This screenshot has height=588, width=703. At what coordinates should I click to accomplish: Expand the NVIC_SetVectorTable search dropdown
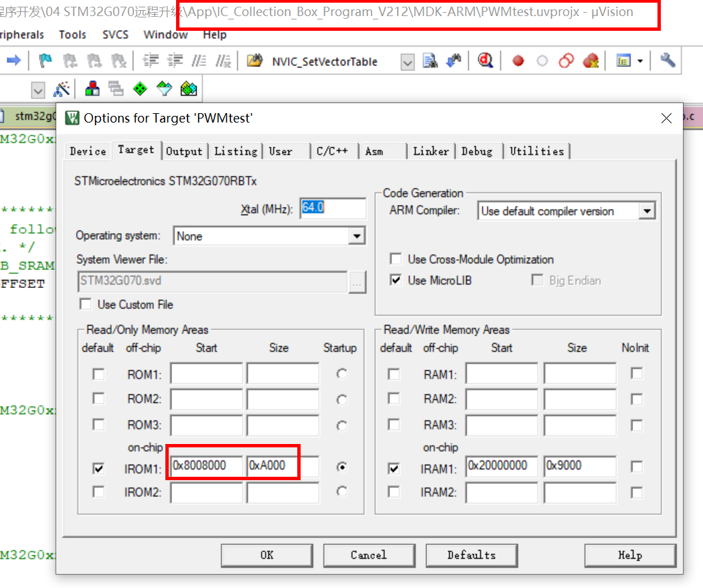click(x=408, y=62)
